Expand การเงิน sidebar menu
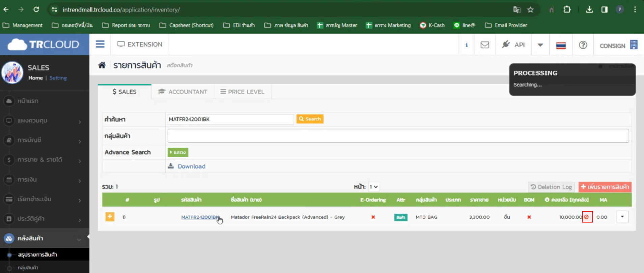Viewport: 644px width, 273px height. point(45,180)
